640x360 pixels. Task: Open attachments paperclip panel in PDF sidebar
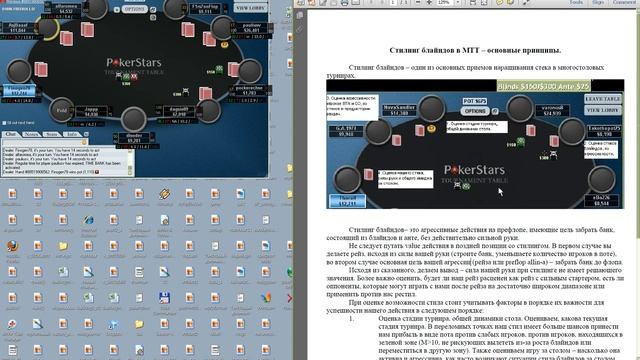(x=300, y=29)
